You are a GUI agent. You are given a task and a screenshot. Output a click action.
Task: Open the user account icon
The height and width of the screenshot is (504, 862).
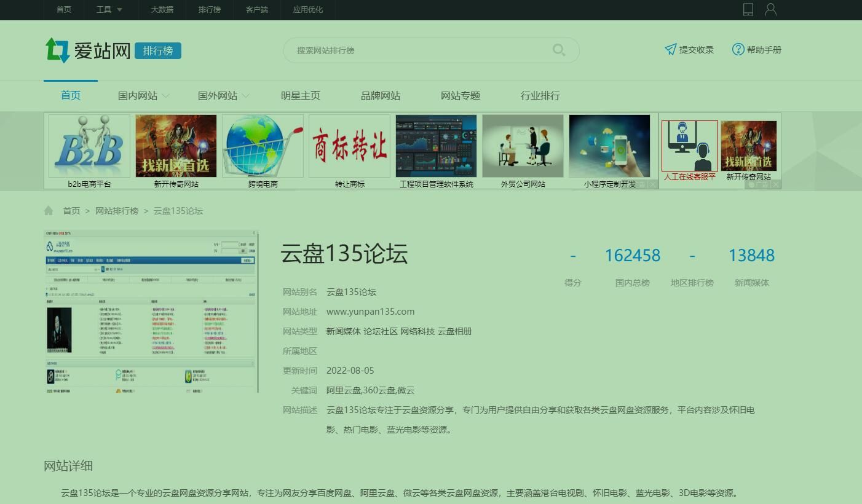770,9
